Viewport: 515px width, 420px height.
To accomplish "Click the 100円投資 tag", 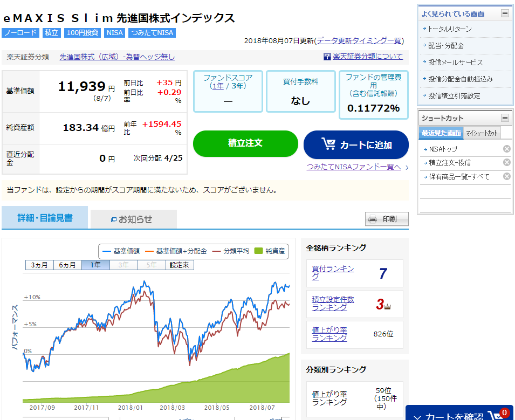I will click(83, 33).
